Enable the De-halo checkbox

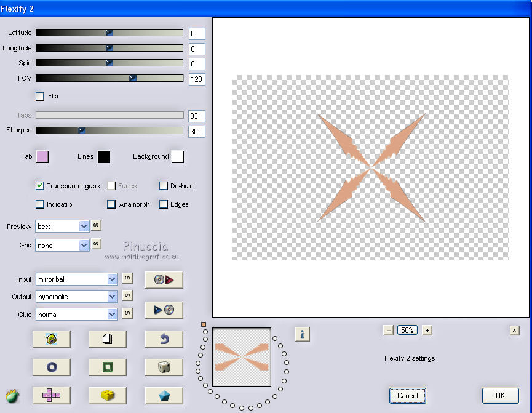click(164, 186)
